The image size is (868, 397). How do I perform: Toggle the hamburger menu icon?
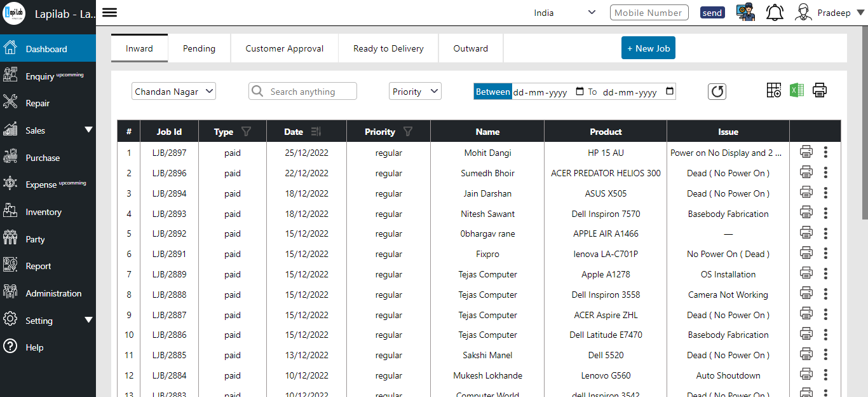[x=109, y=13]
